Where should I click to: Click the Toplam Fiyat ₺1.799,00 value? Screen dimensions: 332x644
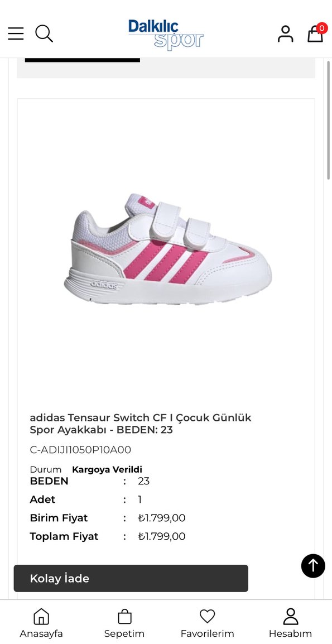click(162, 536)
